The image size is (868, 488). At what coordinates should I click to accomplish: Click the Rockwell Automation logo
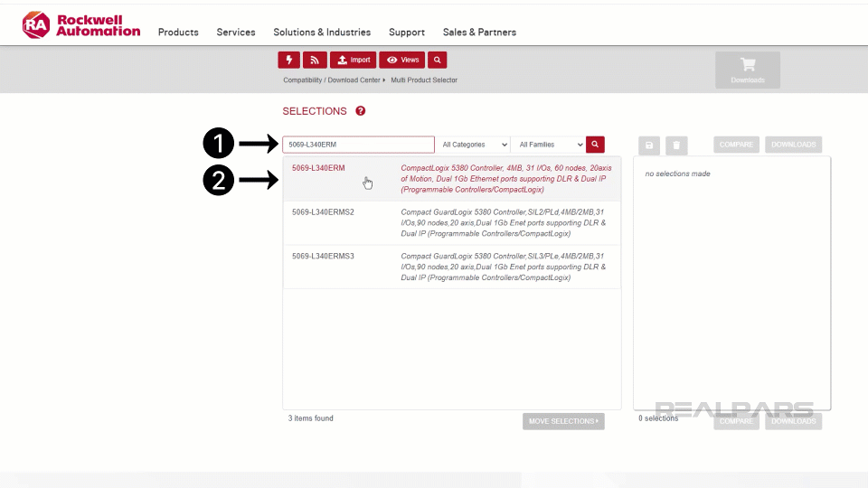click(81, 25)
